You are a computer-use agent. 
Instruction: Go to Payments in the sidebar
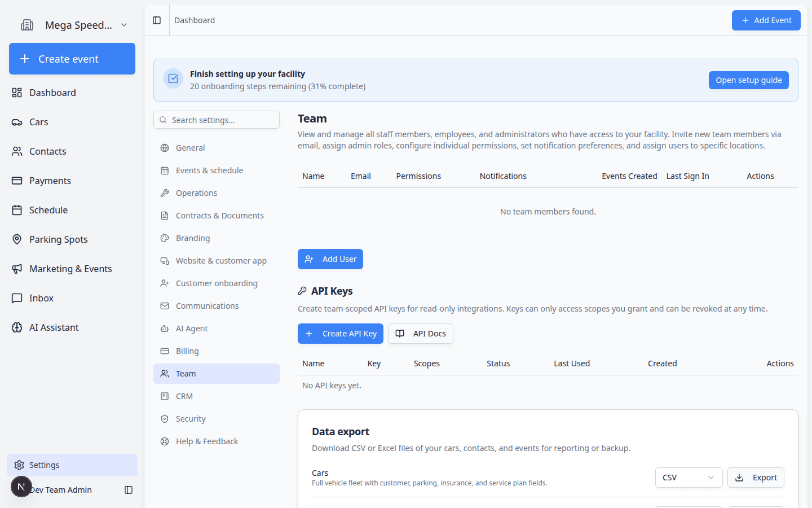72,181
